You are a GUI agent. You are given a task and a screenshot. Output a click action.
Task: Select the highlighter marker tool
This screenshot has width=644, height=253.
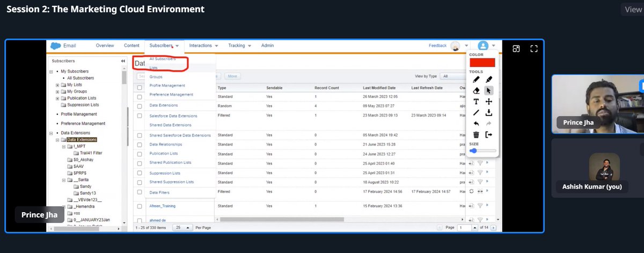tap(489, 80)
